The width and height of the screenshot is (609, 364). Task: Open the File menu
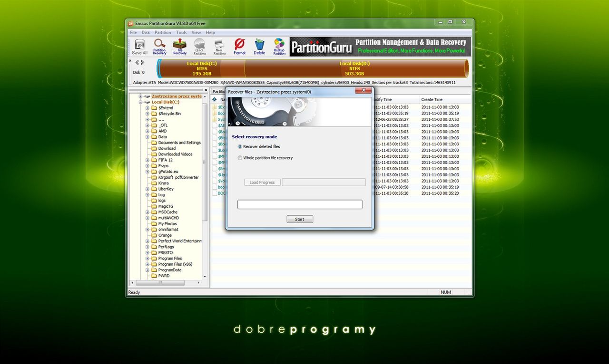pos(134,33)
